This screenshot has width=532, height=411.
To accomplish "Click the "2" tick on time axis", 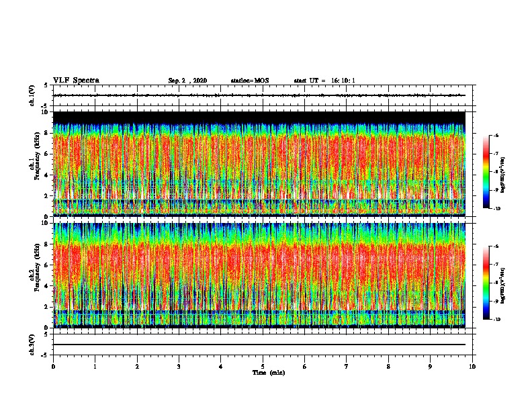I will [x=137, y=367].
